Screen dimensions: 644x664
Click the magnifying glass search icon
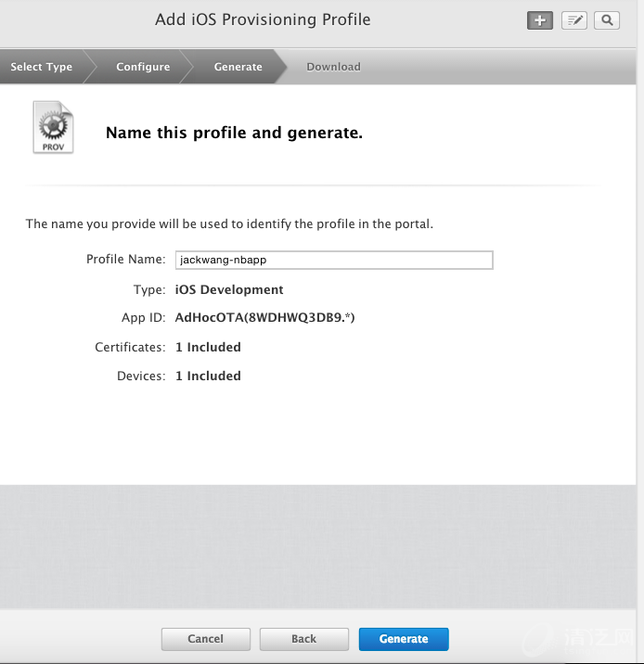607,20
